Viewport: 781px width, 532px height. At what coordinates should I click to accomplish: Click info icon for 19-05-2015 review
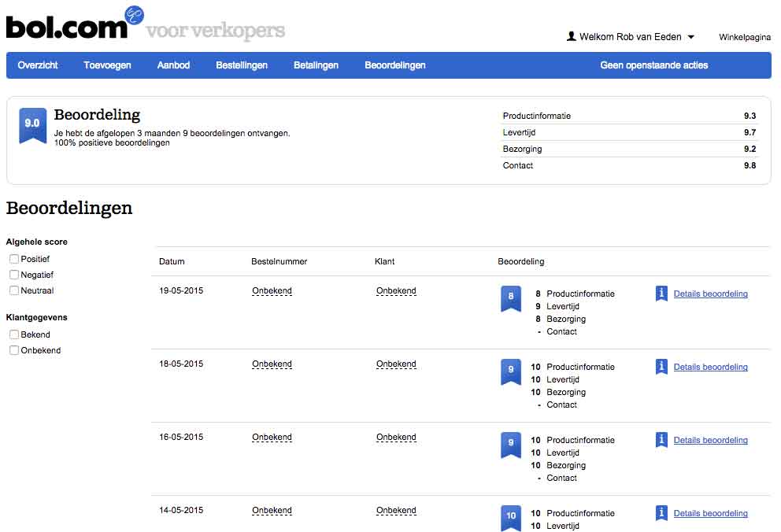661,294
